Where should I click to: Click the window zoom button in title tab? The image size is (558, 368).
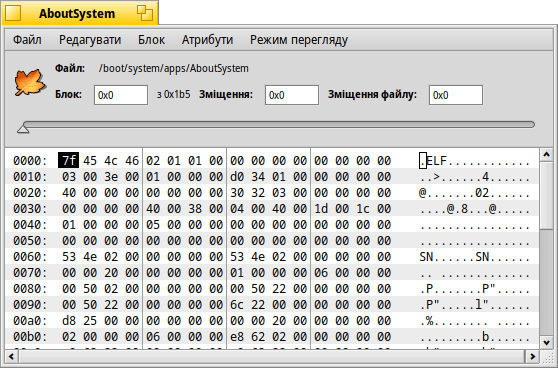(x=145, y=13)
